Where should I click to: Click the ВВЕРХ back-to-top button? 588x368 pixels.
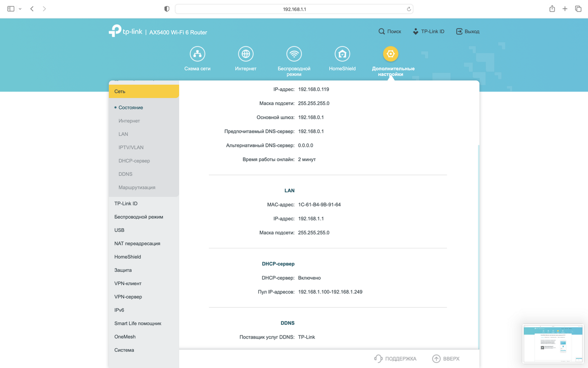click(446, 359)
